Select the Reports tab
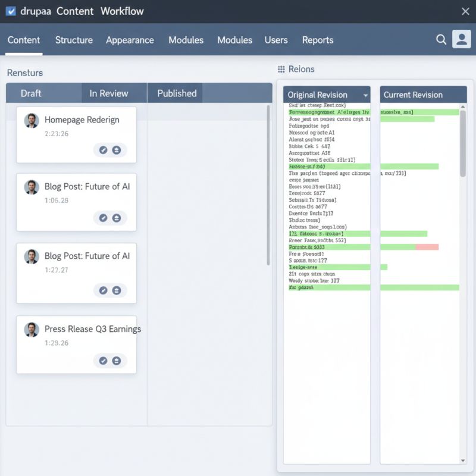The height and width of the screenshot is (476, 476). coord(318,40)
